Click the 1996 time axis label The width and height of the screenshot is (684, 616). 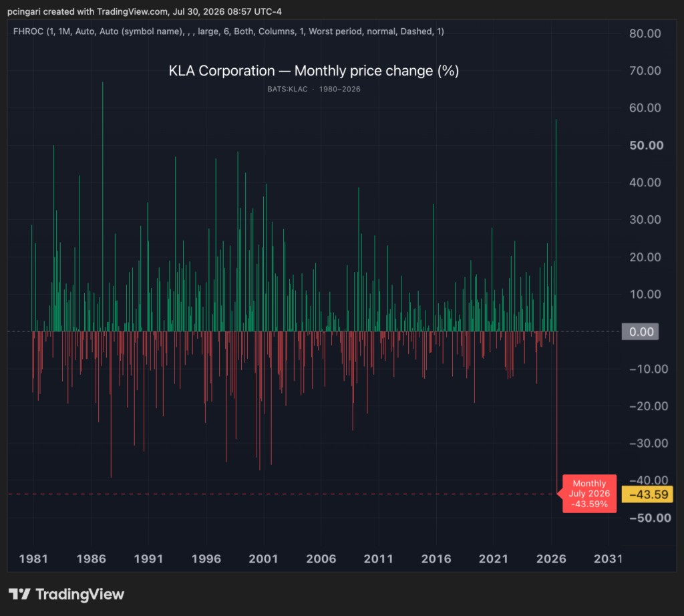click(x=206, y=559)
